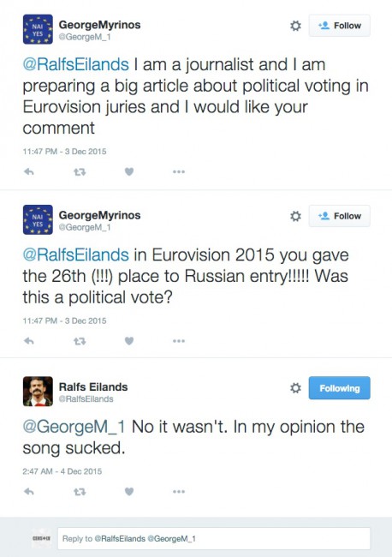Like the tweet about 26th place
The height and width of the screenshot is (557, 392).
129,341
